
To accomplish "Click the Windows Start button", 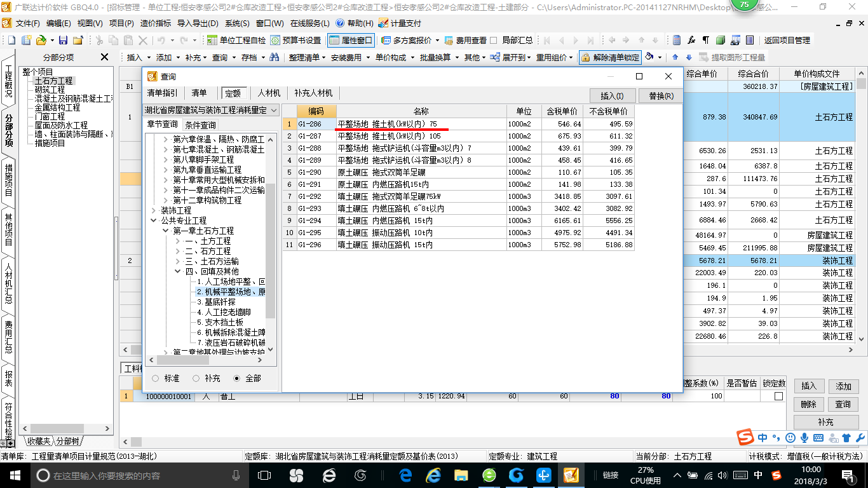I will point(14,475).
